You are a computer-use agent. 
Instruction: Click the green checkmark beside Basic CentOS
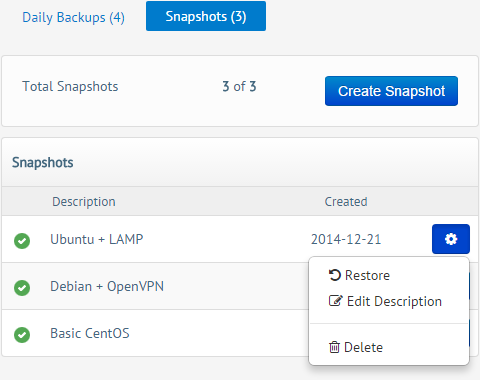click(x=22, y=334)
